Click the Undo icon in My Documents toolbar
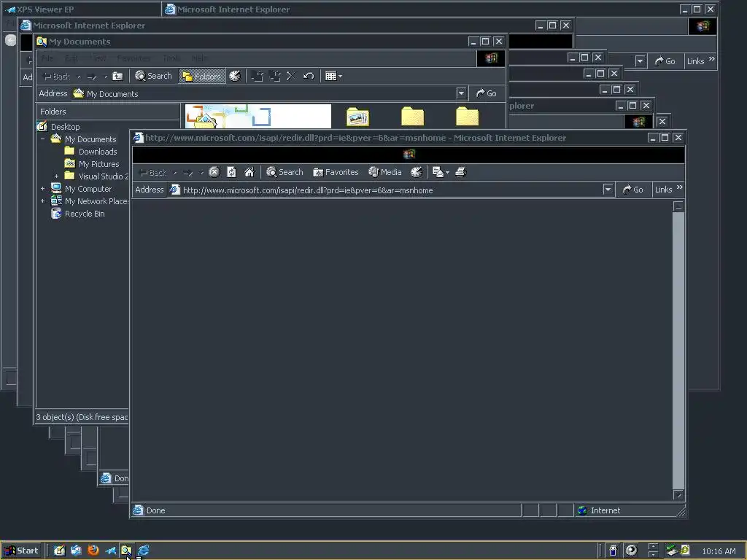 [309, 76]
